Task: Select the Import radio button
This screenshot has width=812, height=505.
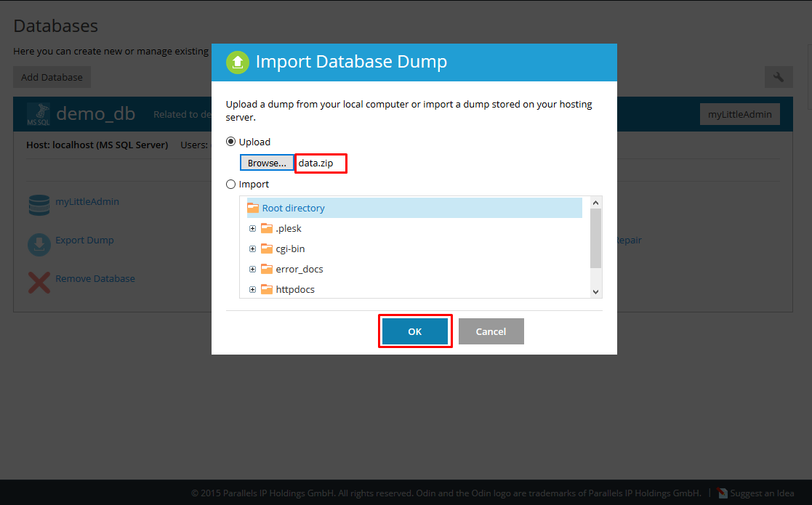Action: tap(230, 184)
